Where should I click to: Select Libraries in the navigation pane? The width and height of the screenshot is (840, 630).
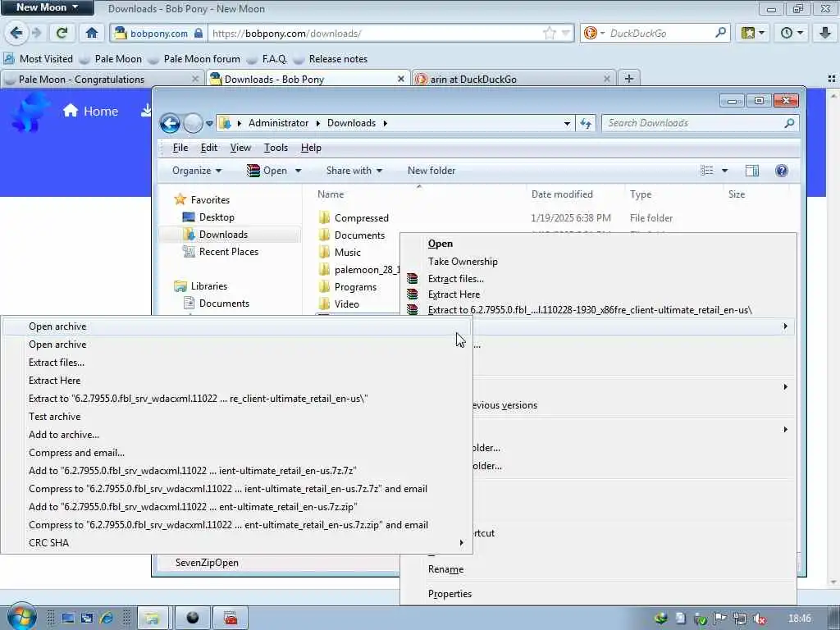[x=201, y=286]
